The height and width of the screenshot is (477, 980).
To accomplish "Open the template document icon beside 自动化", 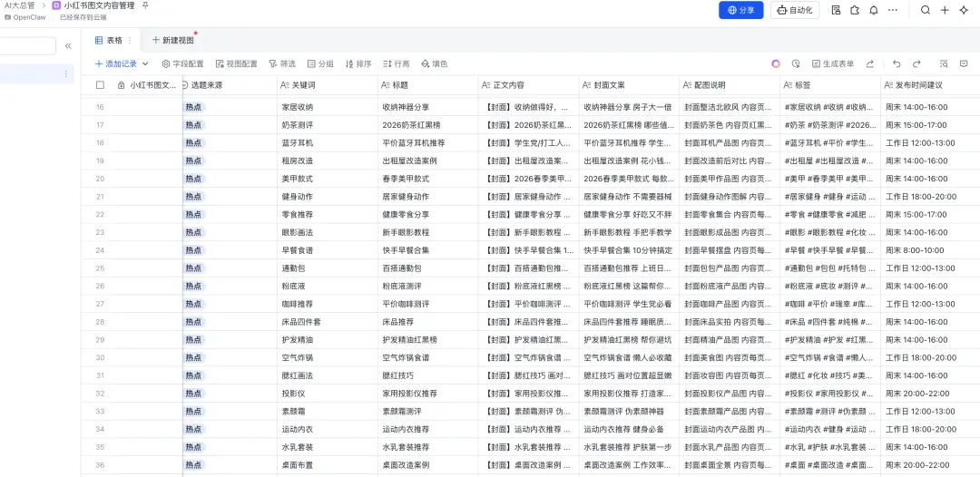I will [x=837, y=10].
